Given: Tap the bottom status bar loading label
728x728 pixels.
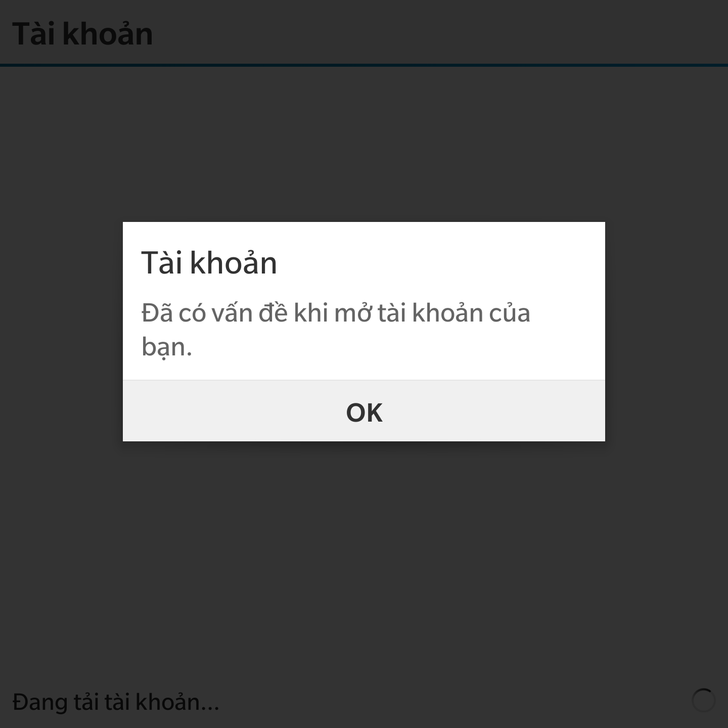Looking at the screenshot, I should (x=116, y=702).
